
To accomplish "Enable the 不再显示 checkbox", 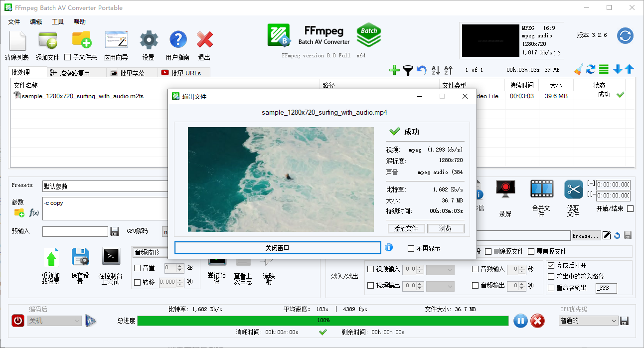I will coord(411,247).
